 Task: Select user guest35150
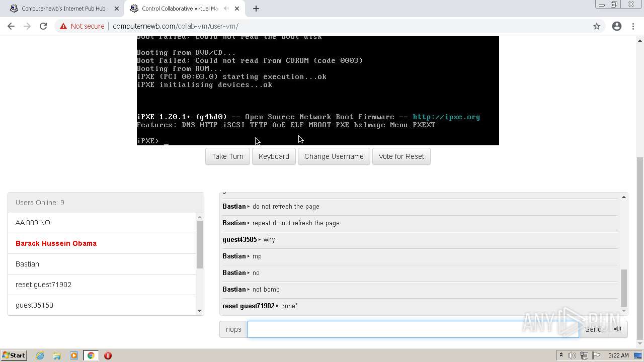[102, 305]
